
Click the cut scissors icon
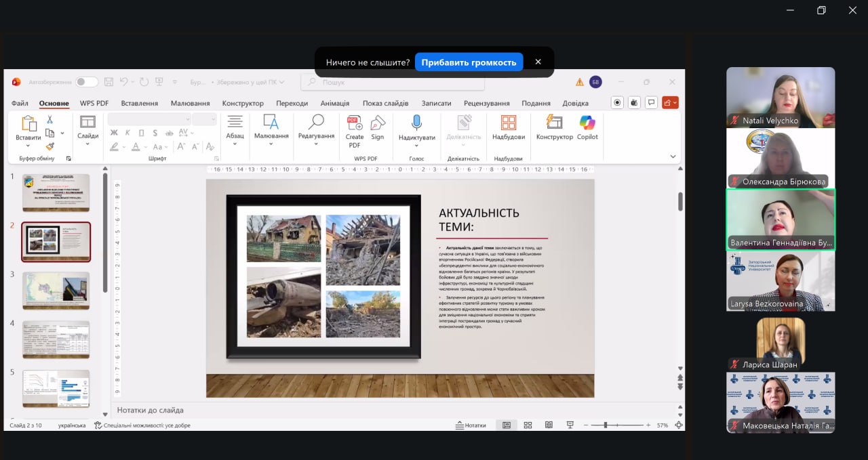(50, 120)
